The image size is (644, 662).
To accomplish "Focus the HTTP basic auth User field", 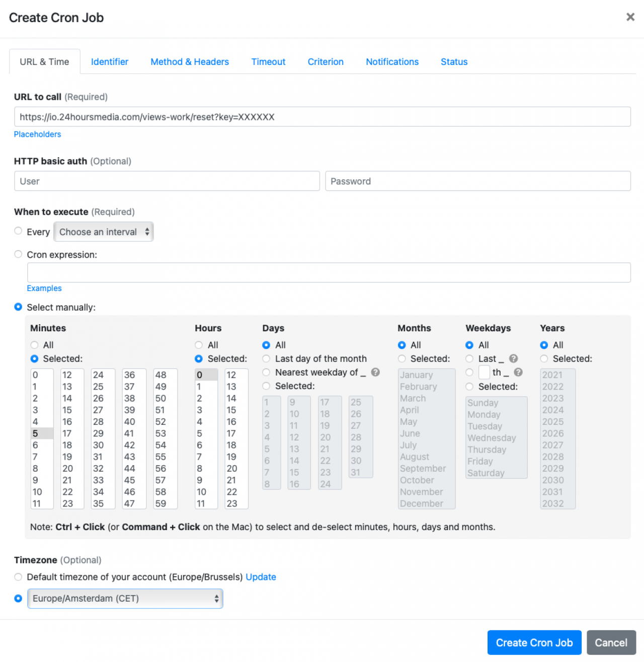I will [x=167, y=181].
